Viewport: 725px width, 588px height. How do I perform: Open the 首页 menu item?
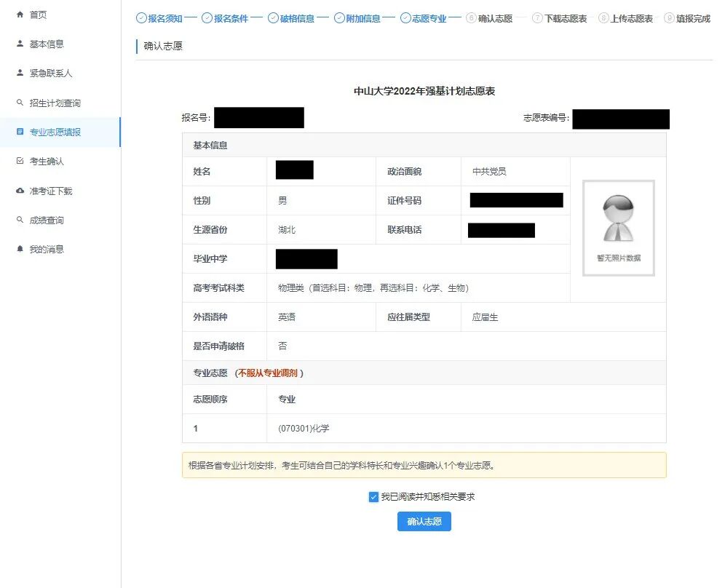(60, 15)
